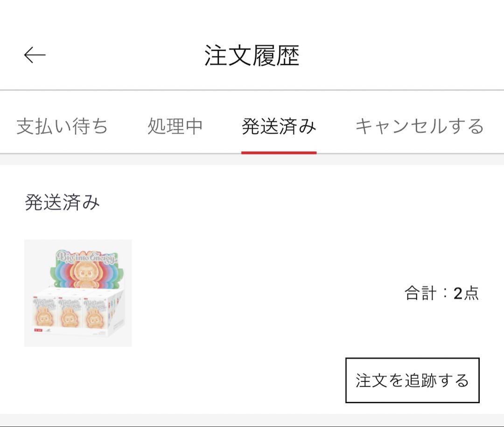Click the item count number 2
The height and width of the screenshot is (427, 504).
pos(458,293)
